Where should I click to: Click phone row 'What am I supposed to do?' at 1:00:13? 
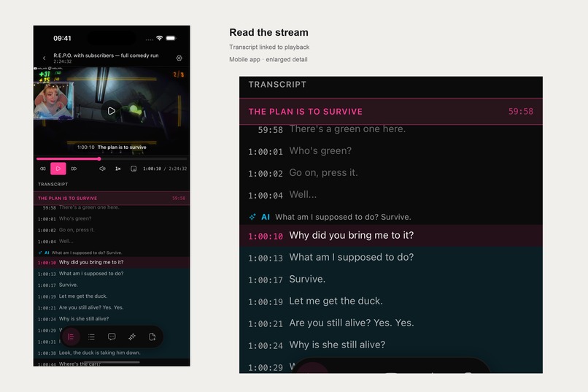click(112, 274)
